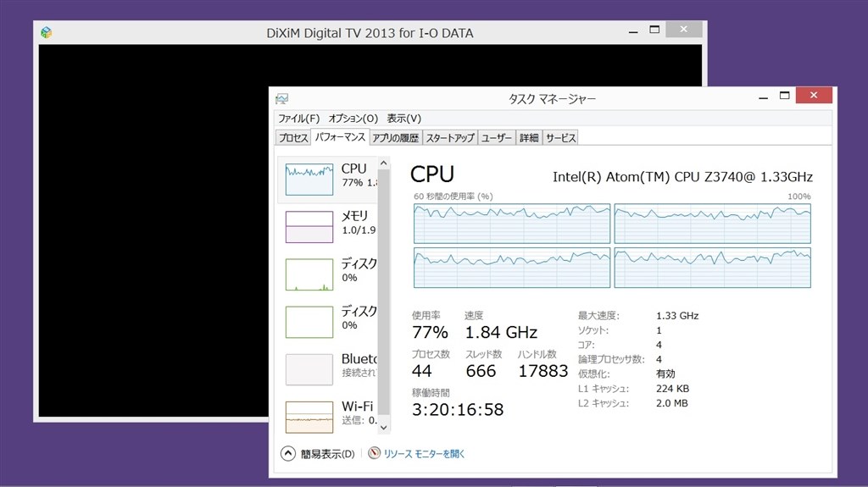Minimize the DiXiM Digital TV window
Viewport: 868px width, 487px height.
click(633, 30)
